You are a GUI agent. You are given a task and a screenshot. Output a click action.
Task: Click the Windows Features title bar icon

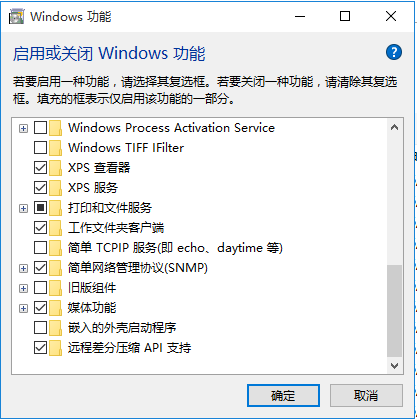point(17,17)
